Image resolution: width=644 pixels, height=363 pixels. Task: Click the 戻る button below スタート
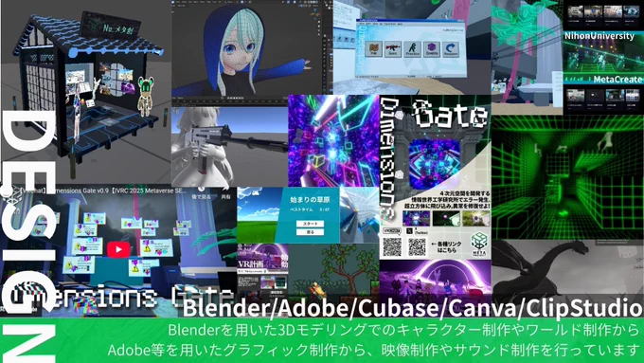(310, 232)
